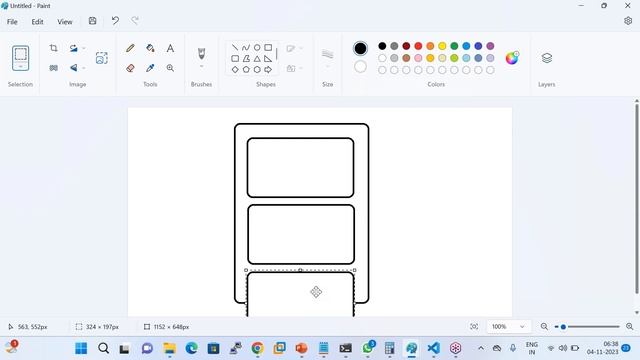The height and width of the screenshot is (360, 640).
Task: Open Paint settings gear
Action: pos(628,21)
